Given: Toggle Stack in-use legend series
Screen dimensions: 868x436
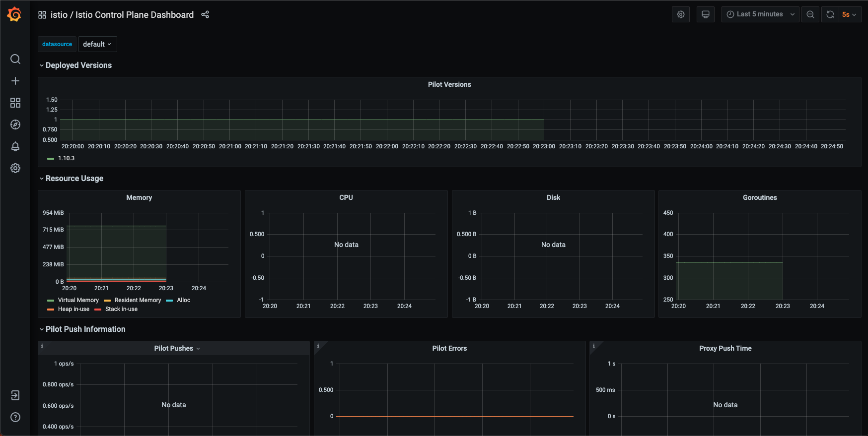Looking at the screenshot, I should 121,309.
